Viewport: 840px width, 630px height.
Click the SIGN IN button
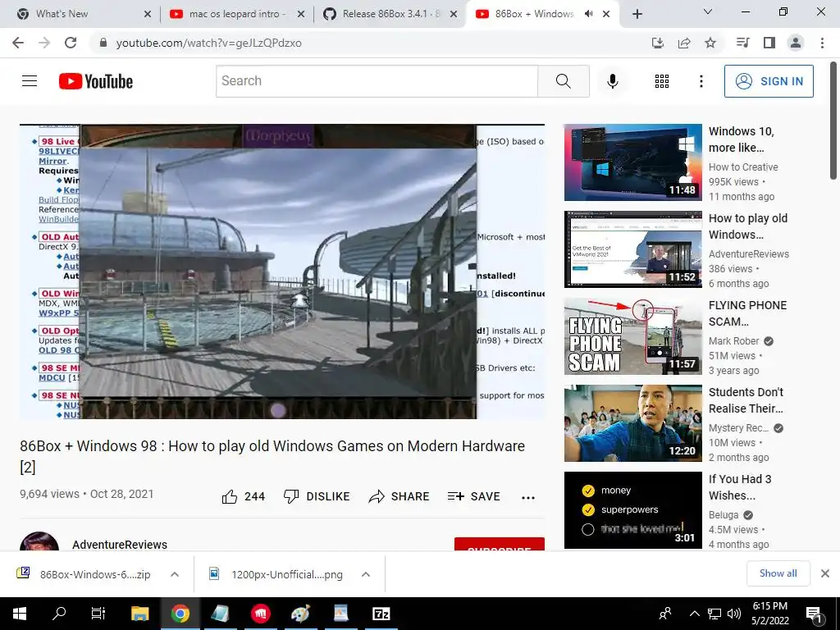(769, 81)
